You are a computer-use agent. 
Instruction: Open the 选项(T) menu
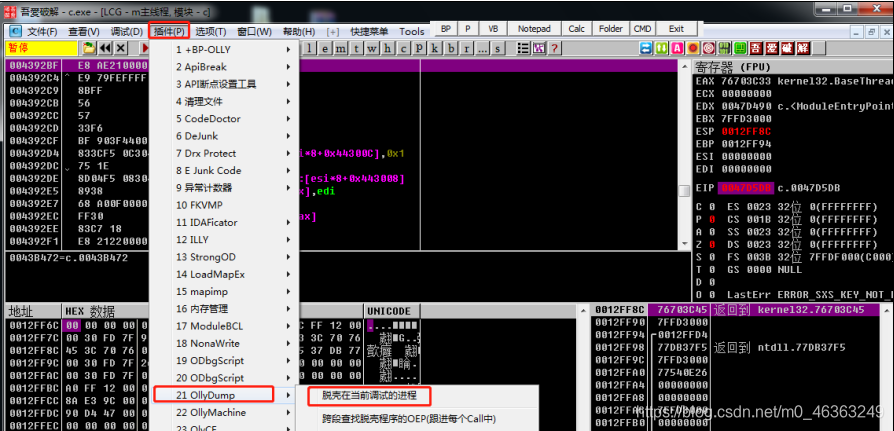tap(210, 31)
